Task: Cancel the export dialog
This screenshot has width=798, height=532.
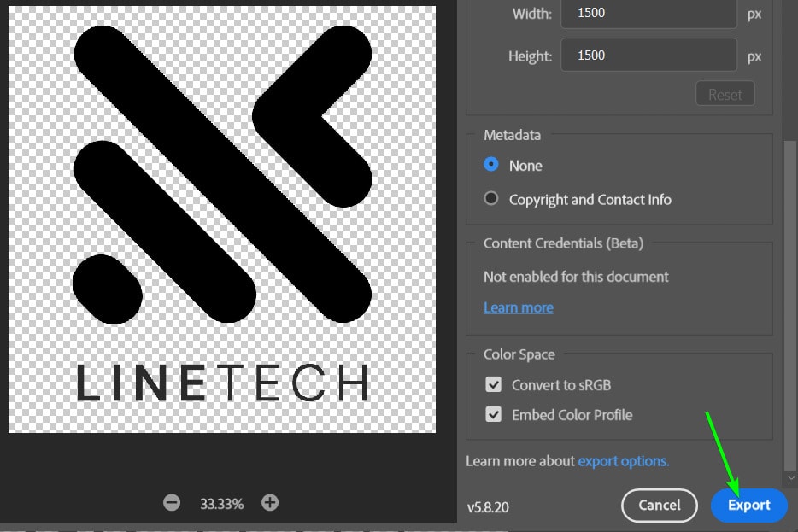Action: pyautogui.click(x=659, y=505)
